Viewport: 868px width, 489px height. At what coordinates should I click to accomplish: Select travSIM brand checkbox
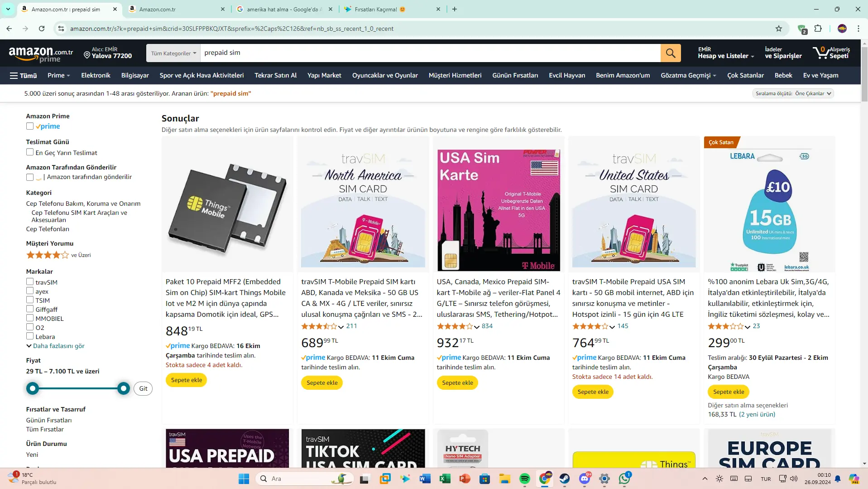point(30,282)
